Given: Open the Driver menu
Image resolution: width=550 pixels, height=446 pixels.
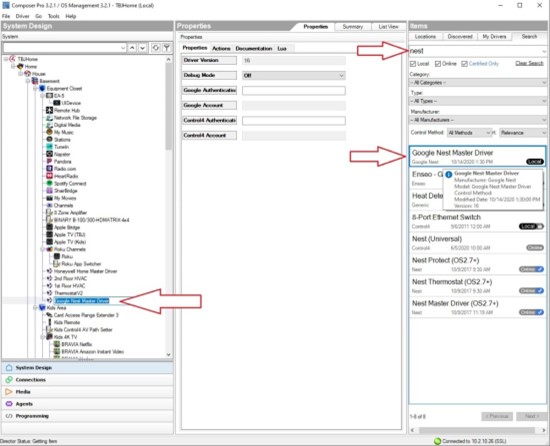Looking at the screenshot, I should [22, 16].
